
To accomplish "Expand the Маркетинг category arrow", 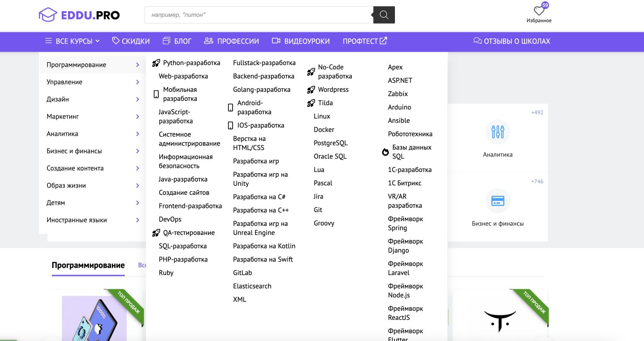I will (137, 116).
